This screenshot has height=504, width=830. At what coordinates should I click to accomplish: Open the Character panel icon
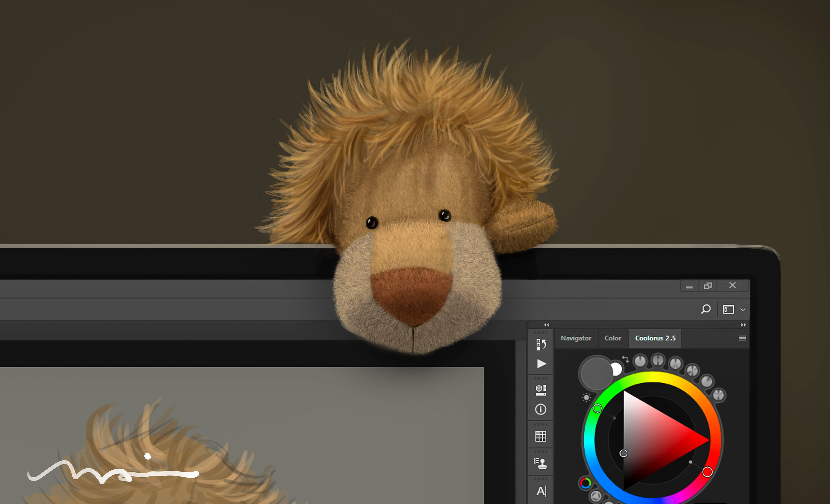[541, 491]
